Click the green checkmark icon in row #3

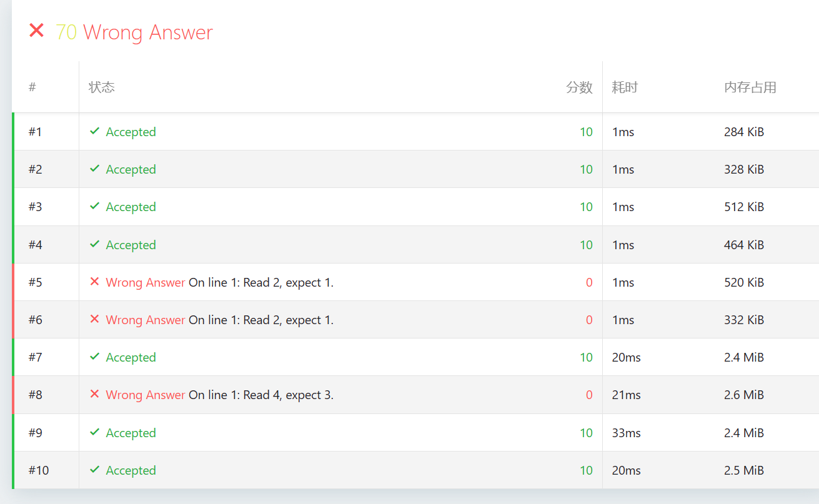95,206
